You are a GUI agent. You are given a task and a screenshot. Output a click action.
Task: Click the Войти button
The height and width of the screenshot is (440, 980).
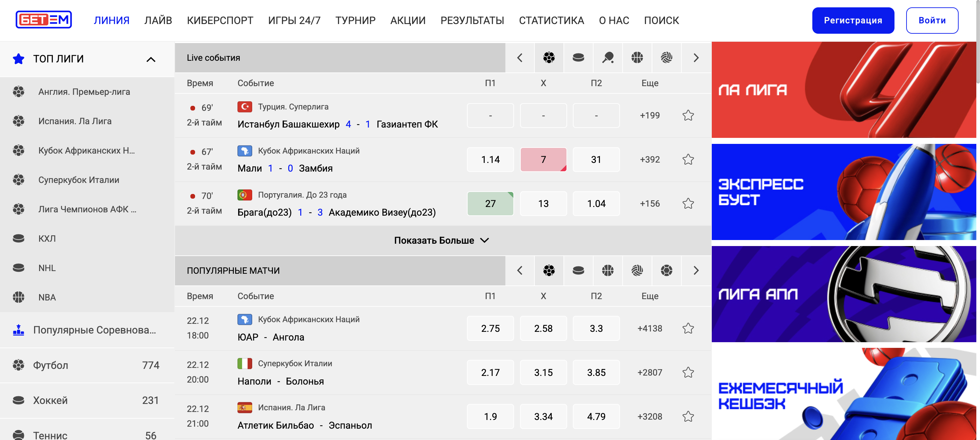tap(932, 21)
